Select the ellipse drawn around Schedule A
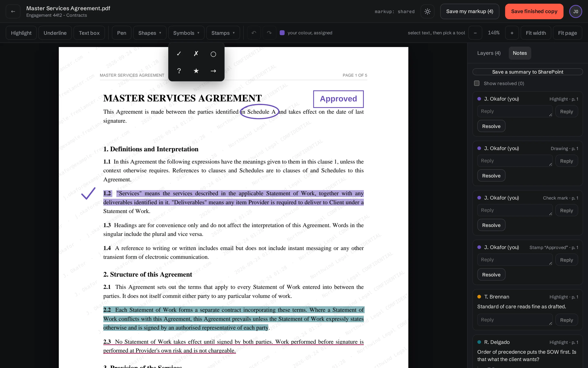The width and height of the screenshot is (588, 368). pyautogui.click(x=259, y=112)
